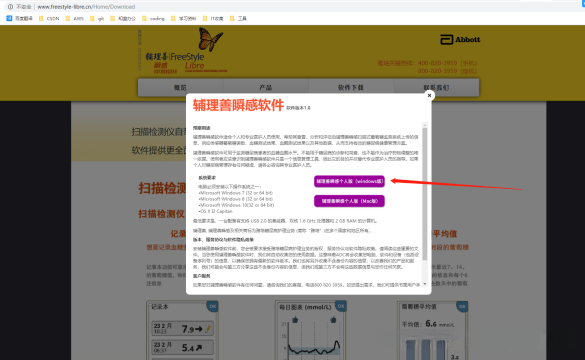This screenshot has width=585, height=360.
Task: Click hotline number 800-820-3959 in header
Action: [x=437, y=71]
